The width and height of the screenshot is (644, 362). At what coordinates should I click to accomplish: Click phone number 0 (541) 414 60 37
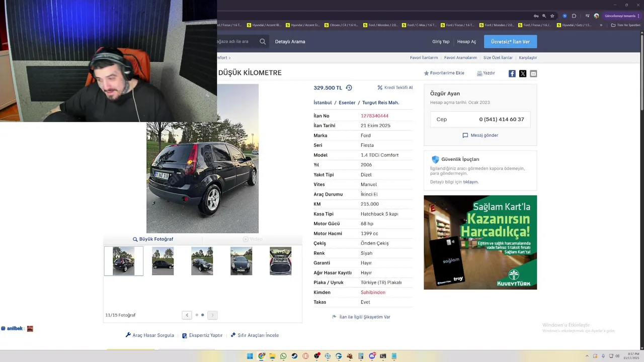pyautogui.click(x=502, y=120)
